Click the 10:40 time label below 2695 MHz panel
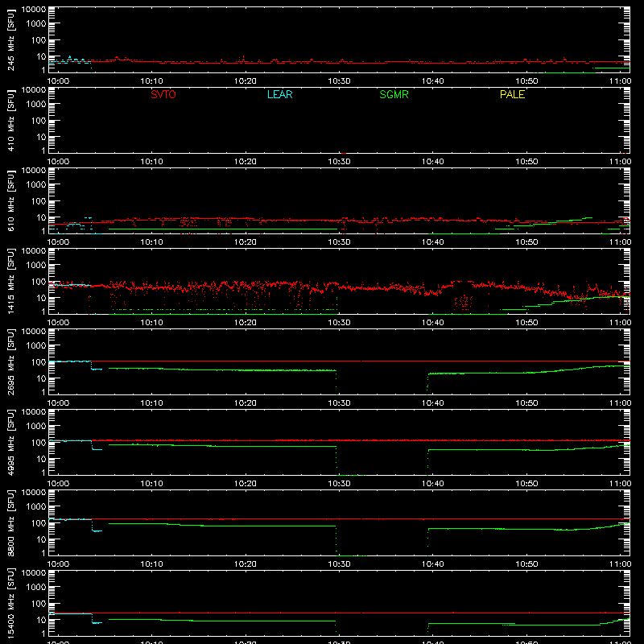The height and width of the screenshot is (644, 644). click(433, 403)
